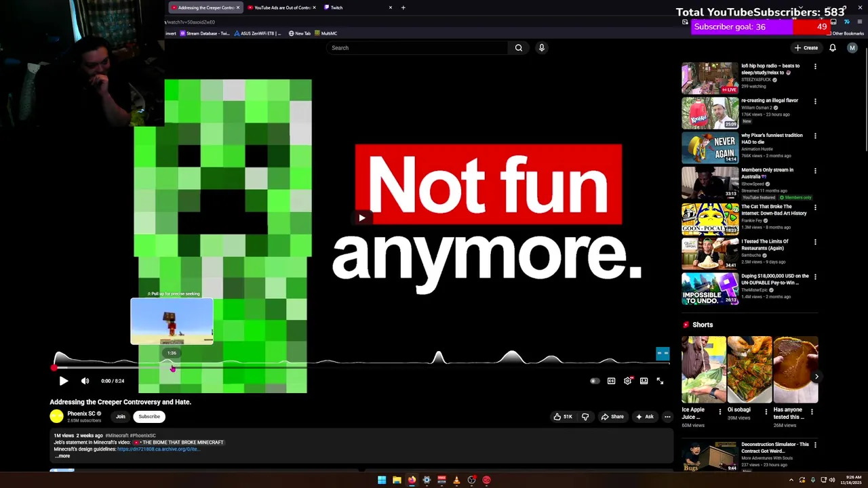Share this video

pyautogui.click(x=612, y=417)
